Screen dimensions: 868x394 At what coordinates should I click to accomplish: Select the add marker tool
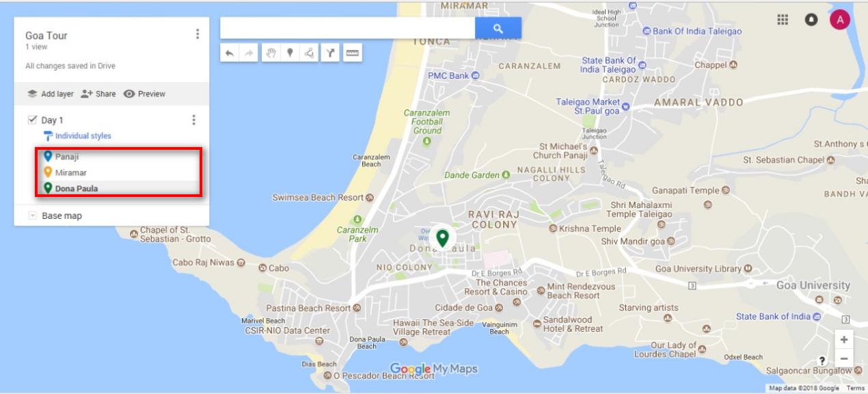[x=290, y=53]
